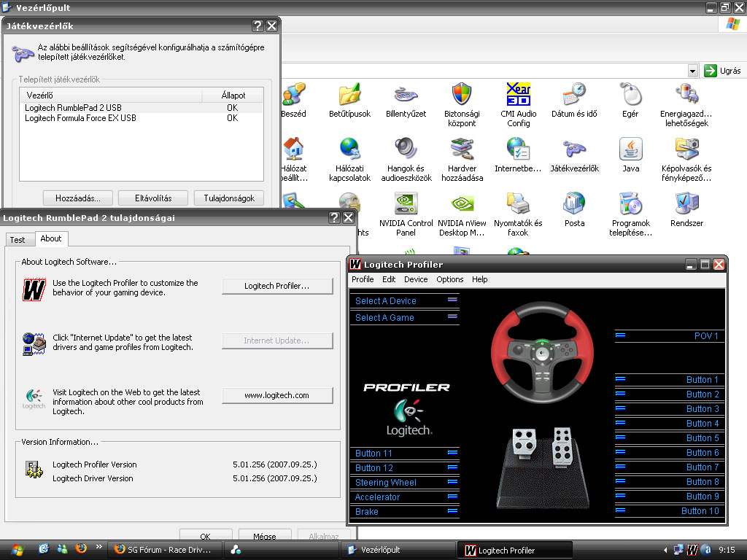The image size is (747, 560).
Task: Switch to the Test tab
Action: click(x=18, y=239)
